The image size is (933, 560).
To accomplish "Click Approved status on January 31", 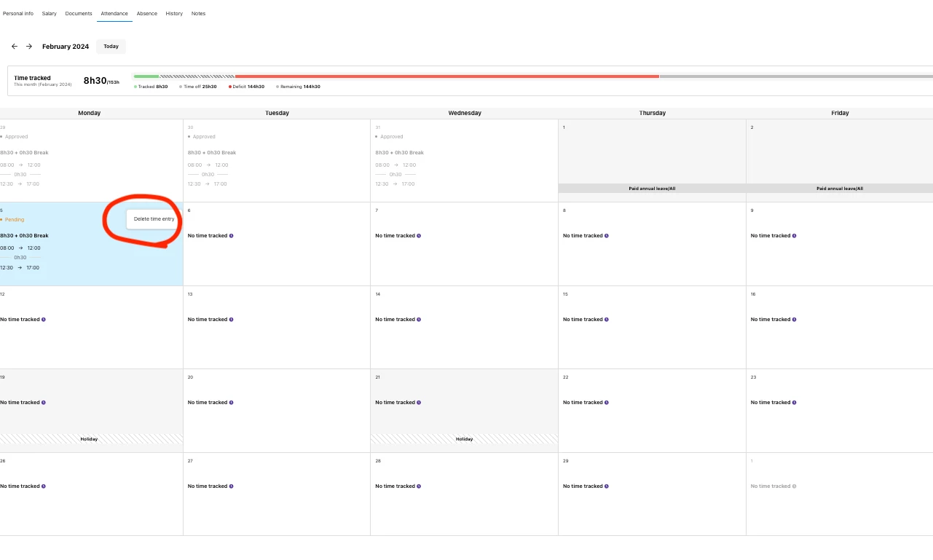I will click(390, 137).
